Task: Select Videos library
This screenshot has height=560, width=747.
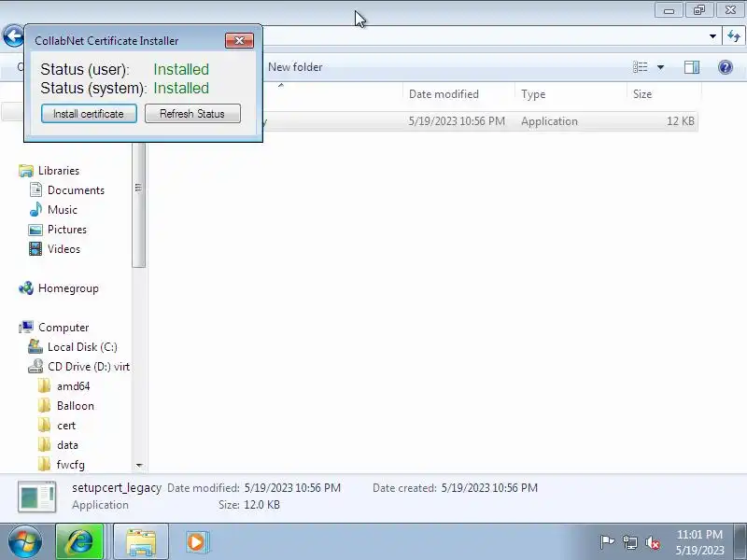Action: (63, 248)
